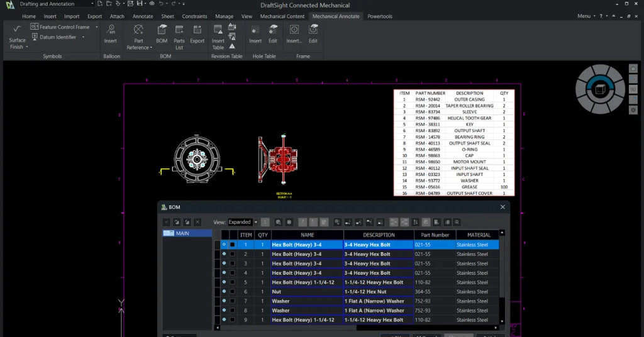Tick the checkbox for the Nut row
The width and height of the screenshot is (644, 337).
point(232,292)
